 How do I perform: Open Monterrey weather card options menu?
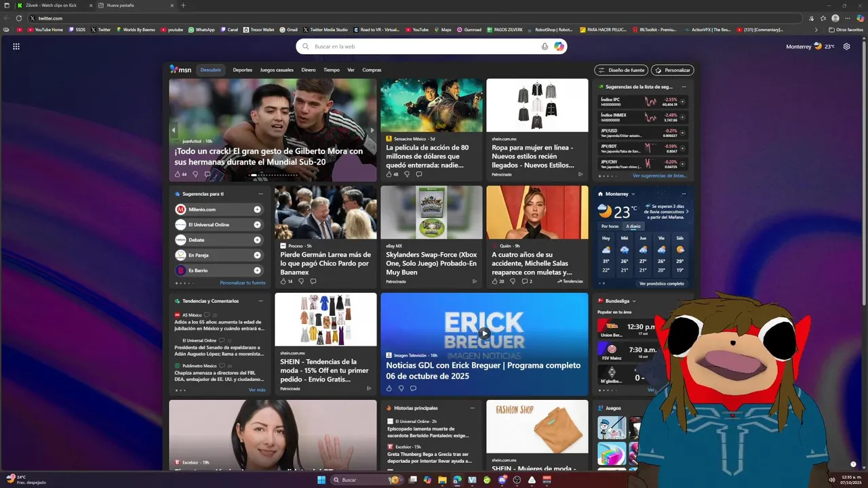pyautogui.click(x=684, y=194)
